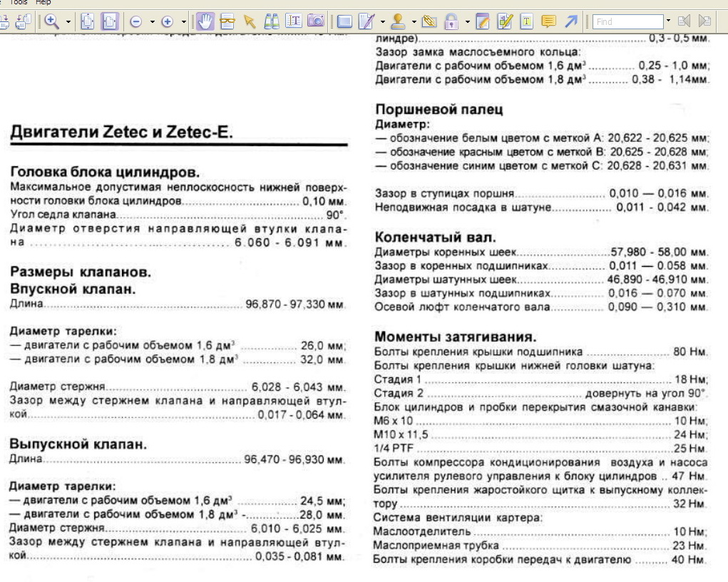Image resolution: width=728 pixels, height=582 pixels.
Task: Select the yellow arrow selection tool
Action: click(x=250, y=21)
